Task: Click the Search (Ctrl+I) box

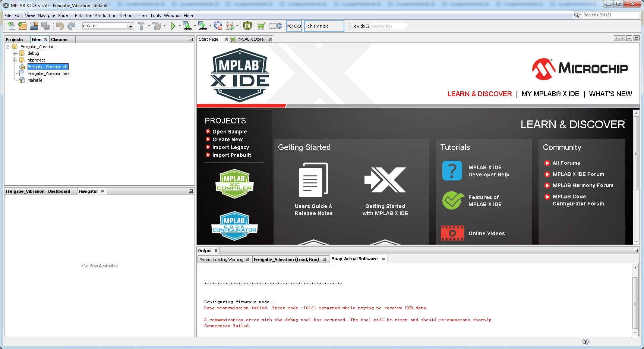Action: [611, 15]
